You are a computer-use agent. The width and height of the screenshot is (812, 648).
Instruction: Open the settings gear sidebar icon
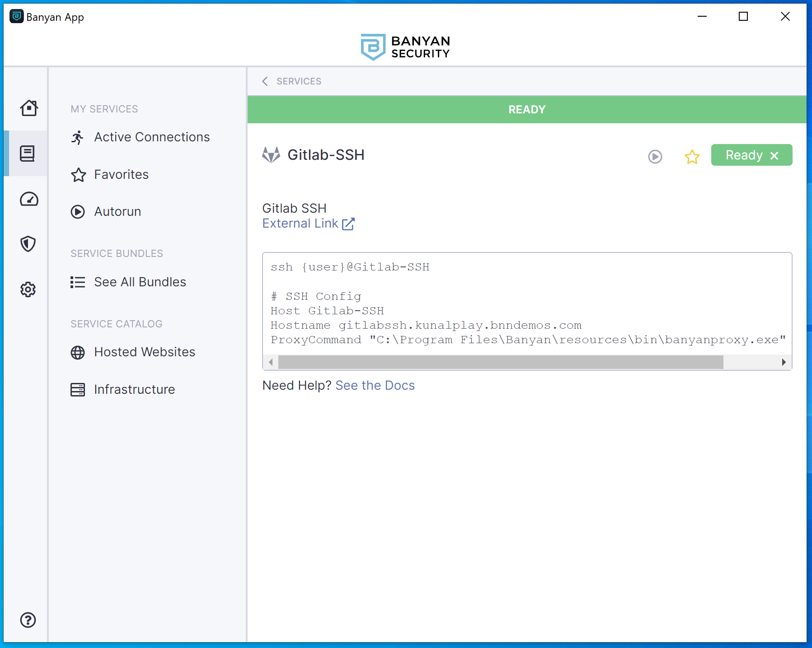pyautogui.click(x=28, y=289)
